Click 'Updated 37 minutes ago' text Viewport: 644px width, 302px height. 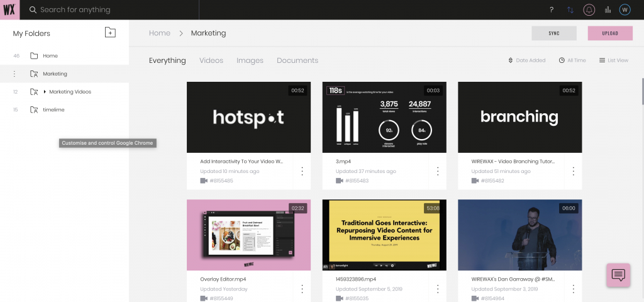[365, 171]
